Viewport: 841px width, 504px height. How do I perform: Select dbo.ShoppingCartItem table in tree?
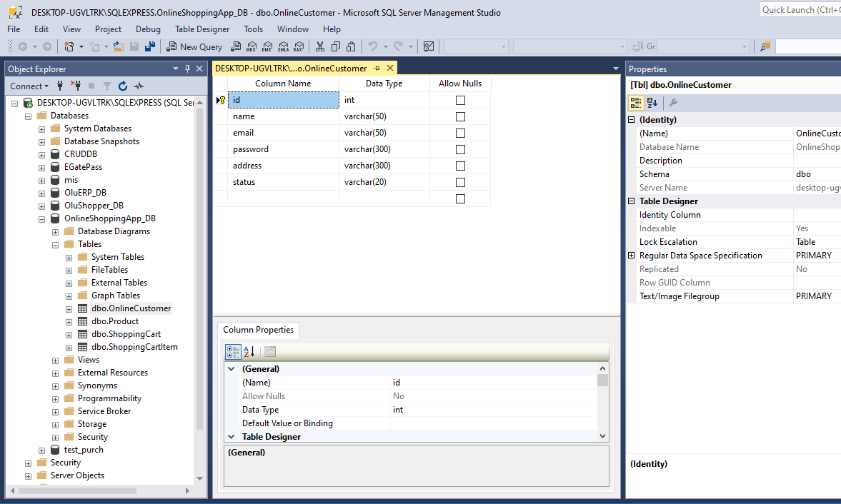pos(134,347)
